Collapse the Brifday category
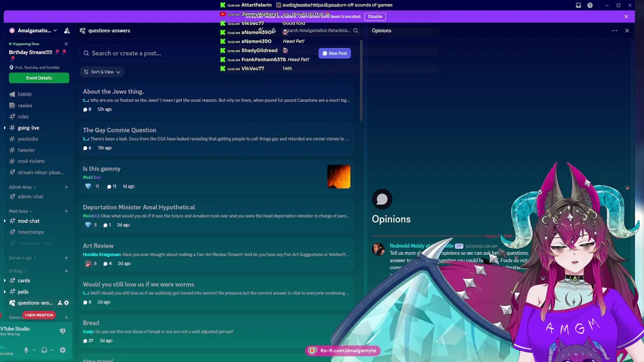Viewport: 644px width, 362px height. click(18, 271)
